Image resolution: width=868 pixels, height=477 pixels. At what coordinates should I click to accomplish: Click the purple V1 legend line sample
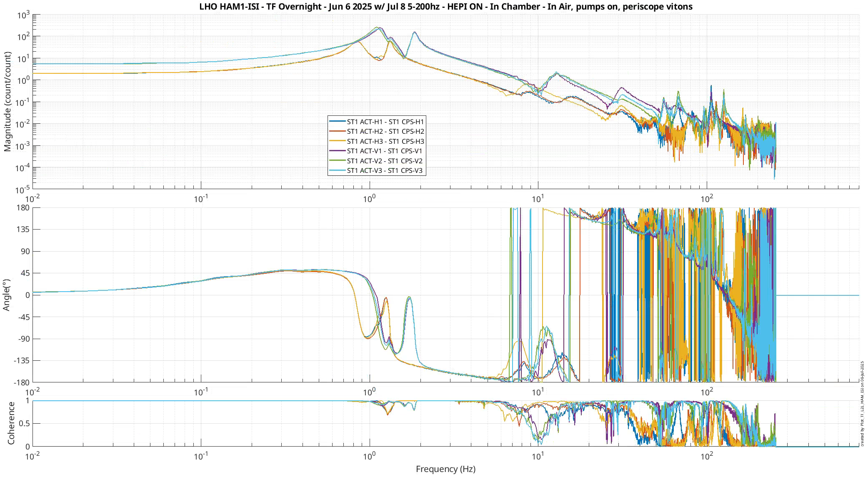(337, 151)
